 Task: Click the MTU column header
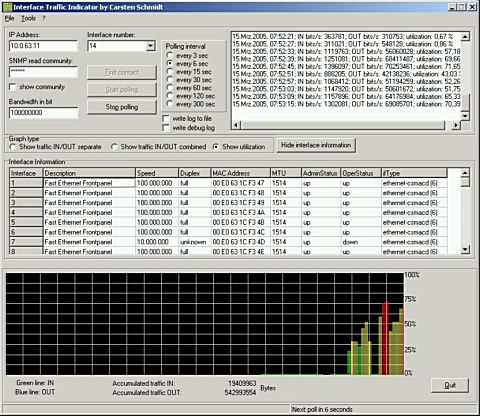[x=286, y=173]
